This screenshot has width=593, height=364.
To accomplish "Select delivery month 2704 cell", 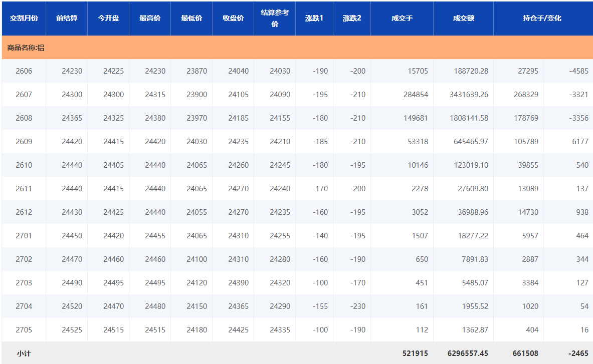I will 24,306.
